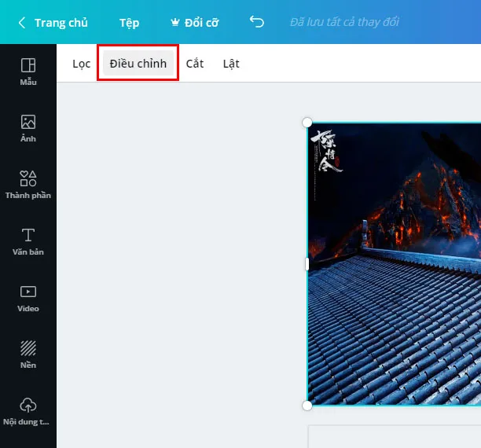Click the undo arrow icon

[x=256, y=22]
